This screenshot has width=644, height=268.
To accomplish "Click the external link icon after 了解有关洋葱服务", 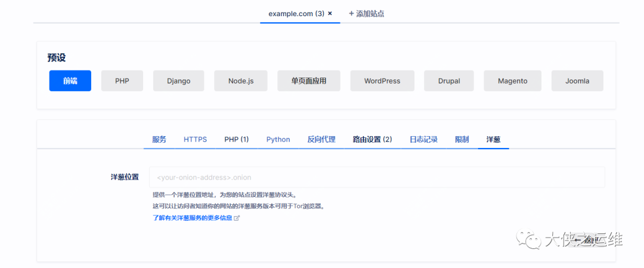I will (237, 218).
